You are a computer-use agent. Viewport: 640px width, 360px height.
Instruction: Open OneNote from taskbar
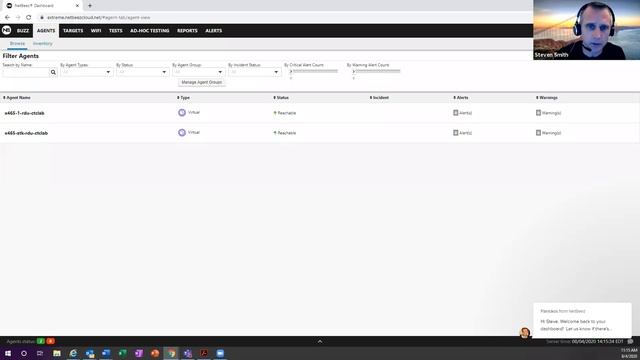coord(138,353)
